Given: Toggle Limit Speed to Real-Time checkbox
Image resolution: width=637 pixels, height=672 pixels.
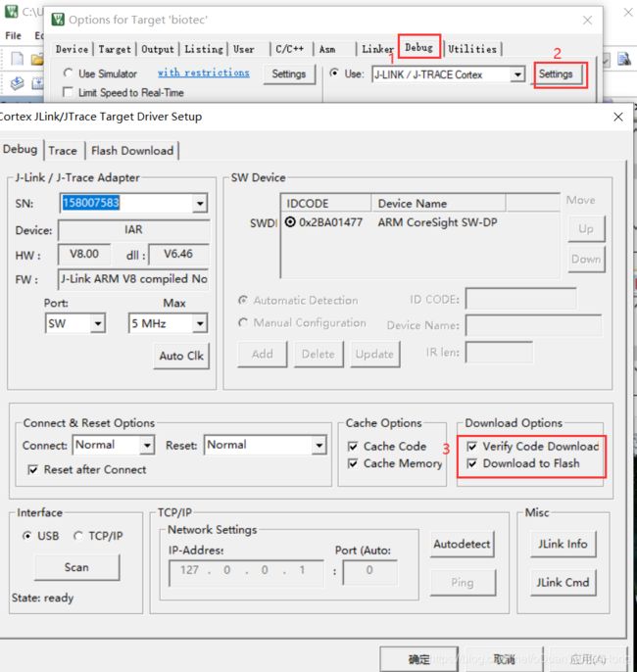Looking at the screenshot, I should pyautogui.click(x=68, y=92).
